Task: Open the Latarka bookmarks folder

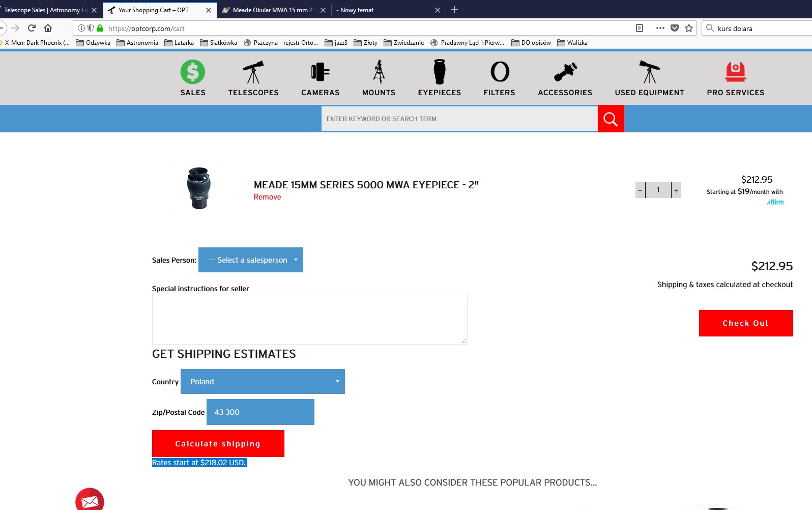Action: pos(179,43)
